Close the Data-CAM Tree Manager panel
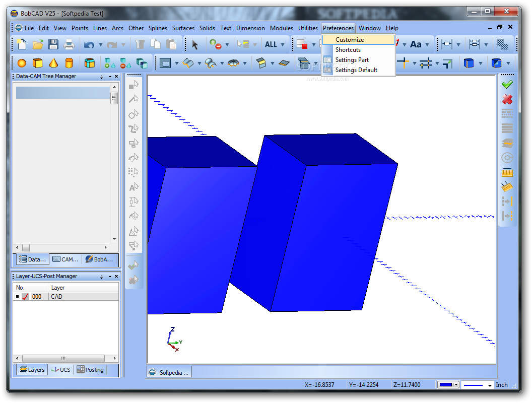This screenshot has width=532, height=403. click(116, 77)
